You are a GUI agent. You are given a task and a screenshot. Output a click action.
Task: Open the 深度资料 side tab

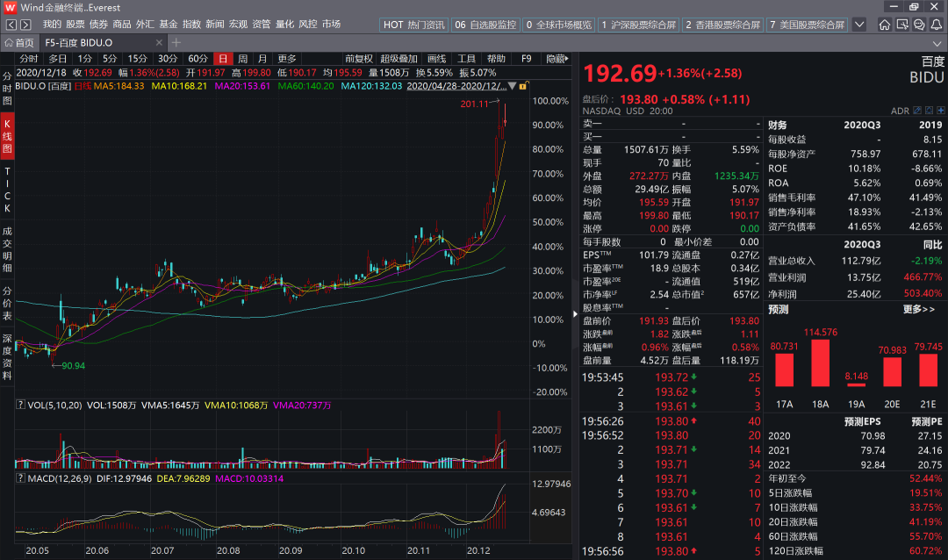(7, 357)
